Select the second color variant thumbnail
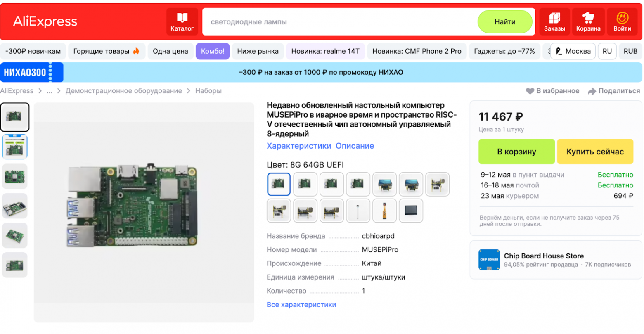Screen dimensions: 644x334 (305, 184)
